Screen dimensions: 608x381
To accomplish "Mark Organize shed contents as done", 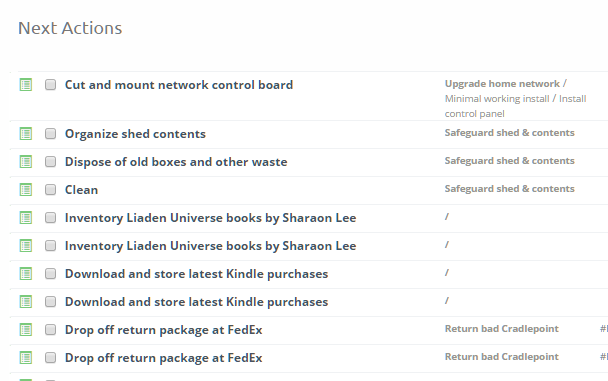I will 50,134.
